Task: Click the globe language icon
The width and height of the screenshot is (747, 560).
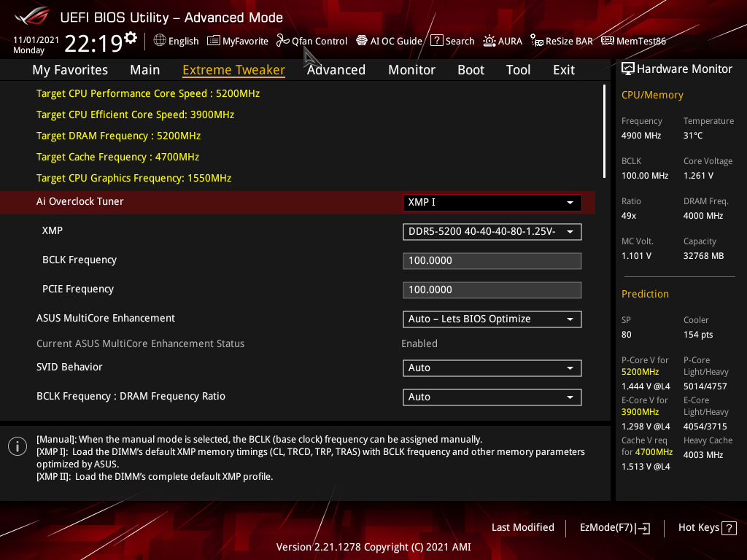Action: (x=160, y=41)
